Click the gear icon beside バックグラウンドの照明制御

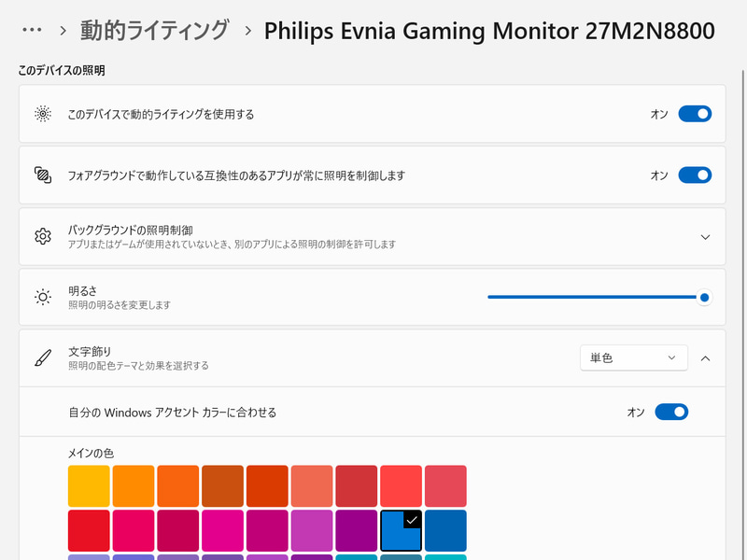41,236
